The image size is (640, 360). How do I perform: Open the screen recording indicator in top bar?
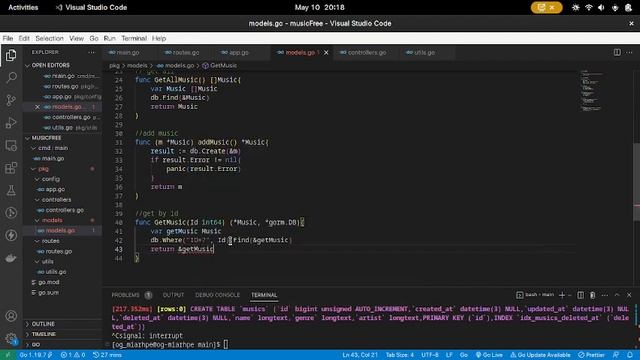coord(546,7)
